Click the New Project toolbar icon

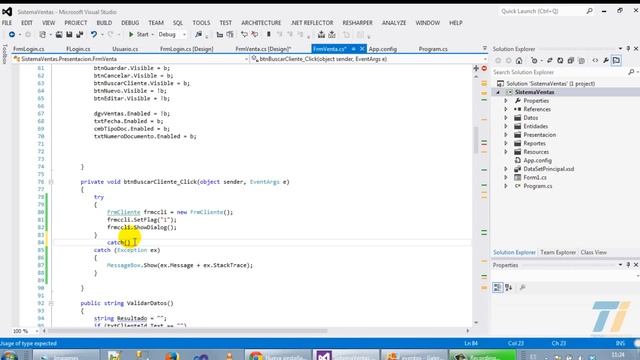[x=42, y=35]
